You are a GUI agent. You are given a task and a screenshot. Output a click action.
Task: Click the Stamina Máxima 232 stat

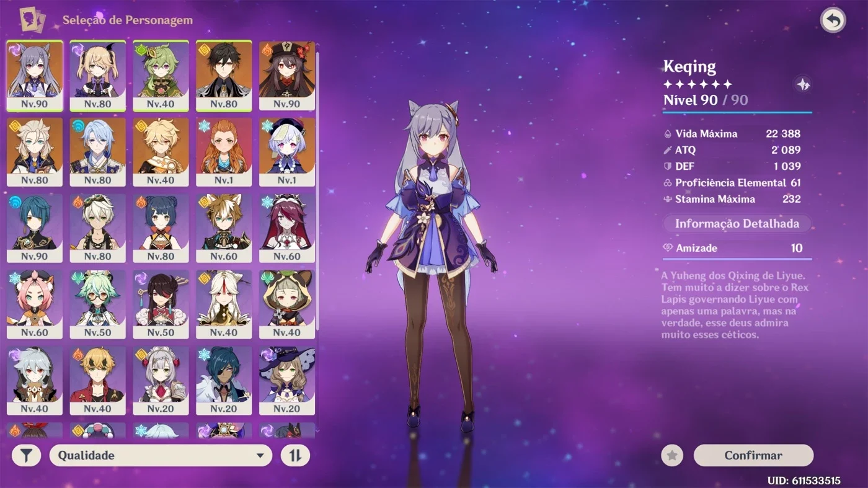pyautogui.click(x=732, y=199)
